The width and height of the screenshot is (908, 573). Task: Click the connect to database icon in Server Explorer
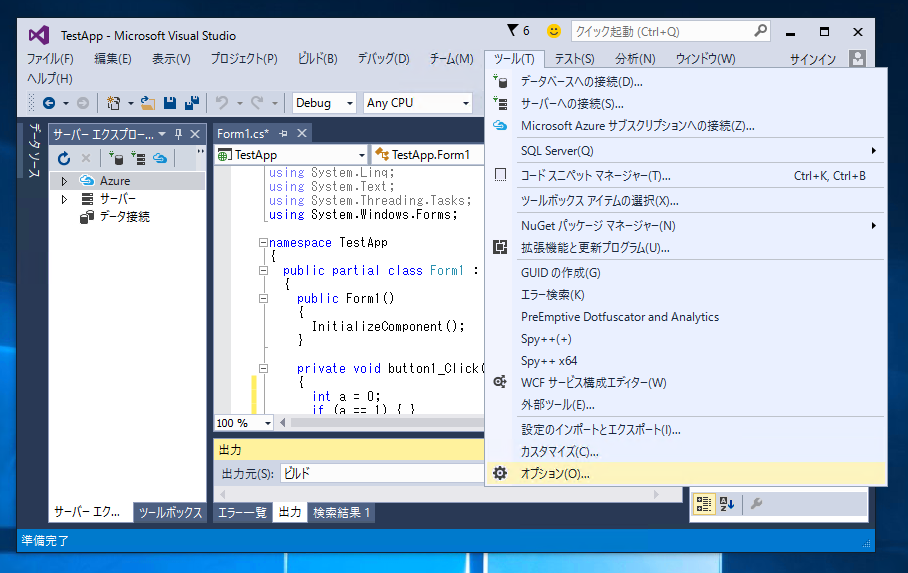point(116,158)
